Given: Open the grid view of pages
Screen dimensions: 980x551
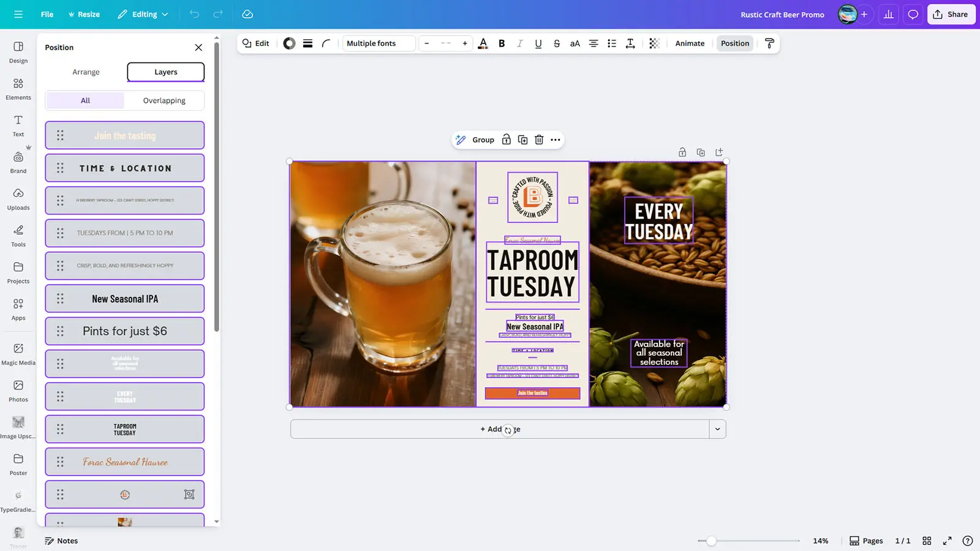Looking at the screenshot, I should coord(927,541).
